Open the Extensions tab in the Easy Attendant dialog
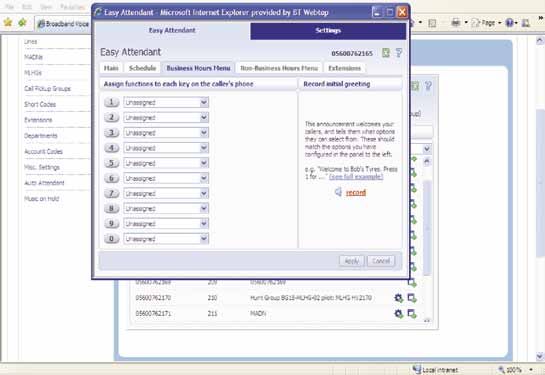Image resolution: width=545 pixels, height=375 pixels. click(x=344, y=68)
